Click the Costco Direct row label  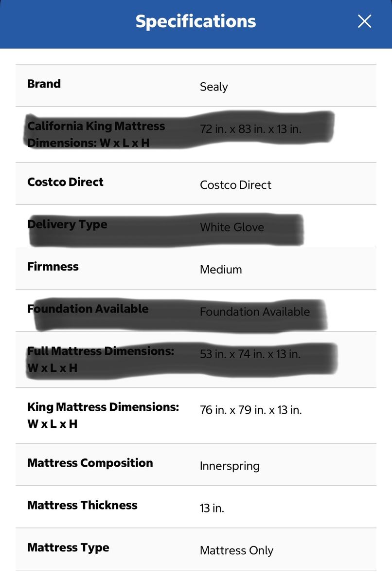65,182
